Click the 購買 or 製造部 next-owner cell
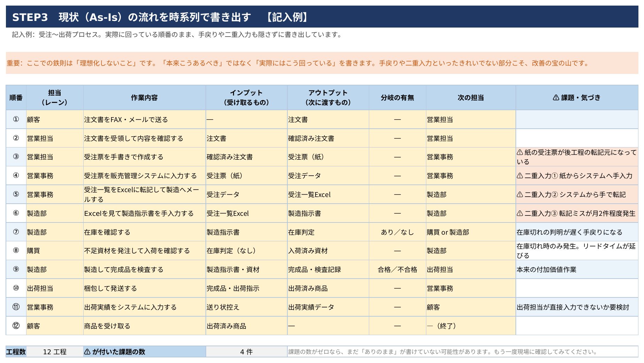The width and height of the screenshot is (644, 363). coord(471,232)
